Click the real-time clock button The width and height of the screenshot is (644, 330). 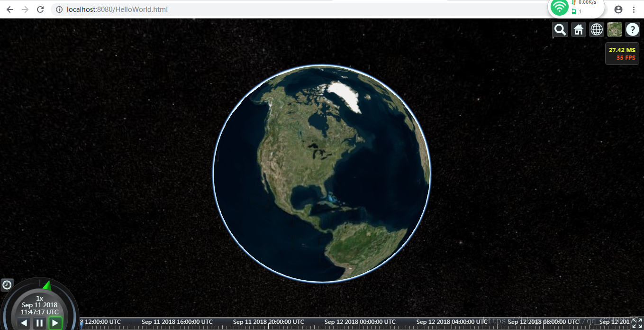point(7,284)
